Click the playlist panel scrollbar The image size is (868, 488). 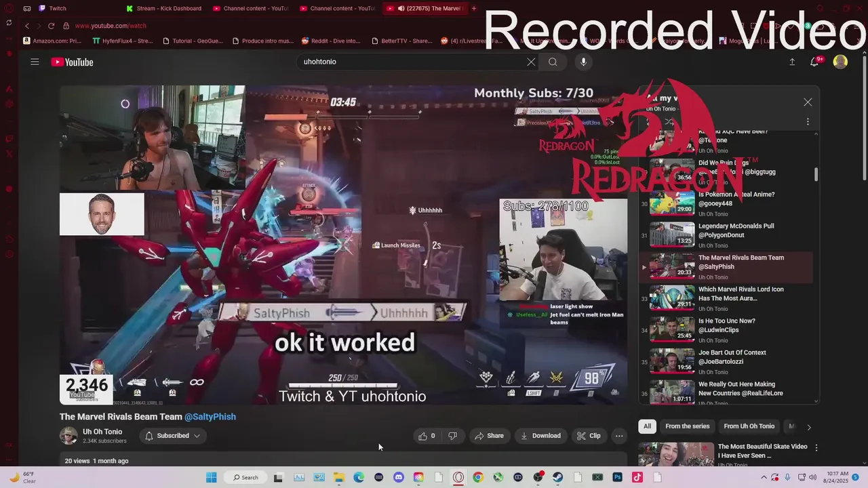tap(816, 174)
